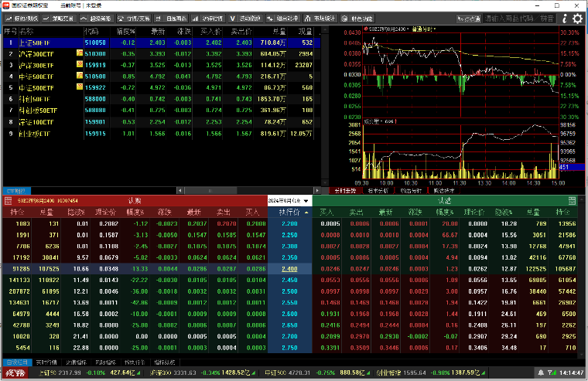
Task: Switch to the 技术分析 chart tab
Action: (378, 191)
